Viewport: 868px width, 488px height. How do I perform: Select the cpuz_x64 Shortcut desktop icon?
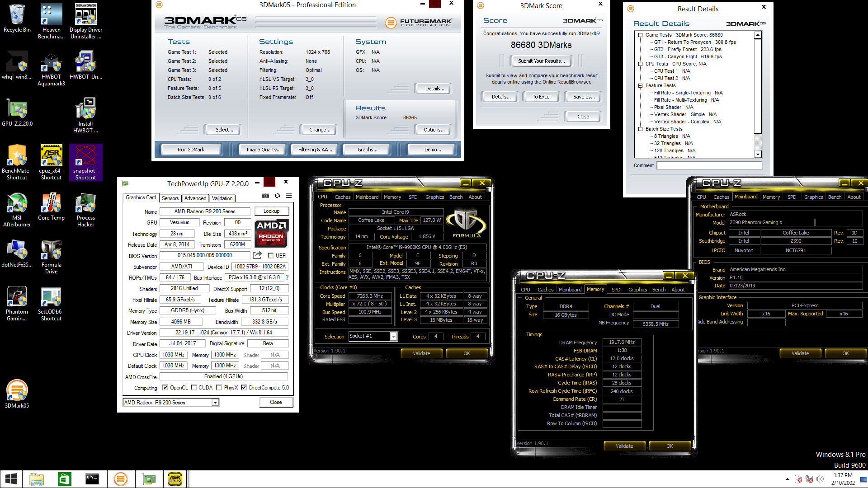[51, 162]
